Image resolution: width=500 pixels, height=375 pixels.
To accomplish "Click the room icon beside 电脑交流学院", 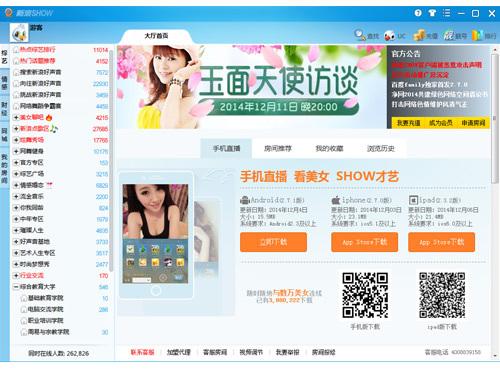I will click(24, 310).
